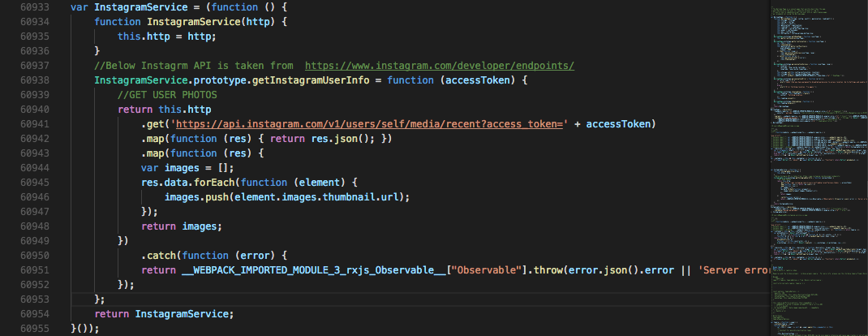Click 'return images;' statement
The width and height of the screenshot is (868, 336).
pyautogui.click(x=183, y=226)
